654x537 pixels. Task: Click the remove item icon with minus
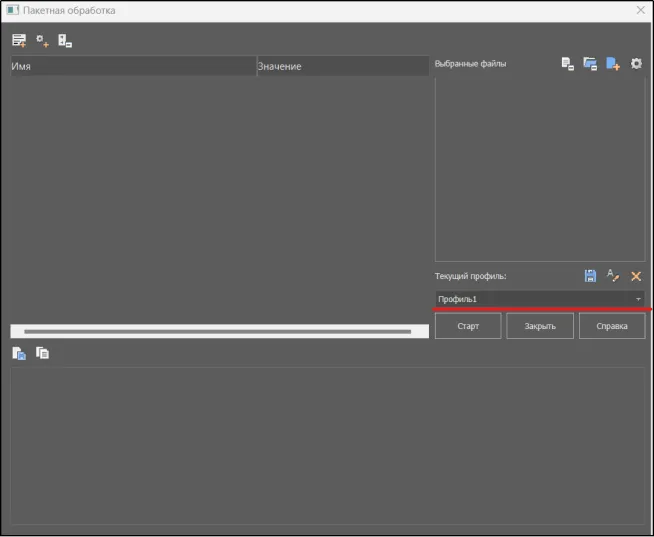tap(65, 41)
